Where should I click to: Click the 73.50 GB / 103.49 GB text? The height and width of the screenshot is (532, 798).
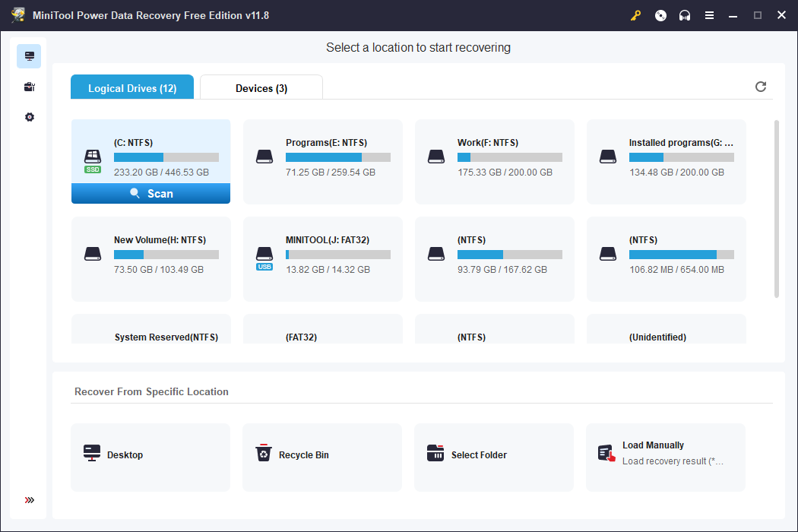(x=159, y=269)
